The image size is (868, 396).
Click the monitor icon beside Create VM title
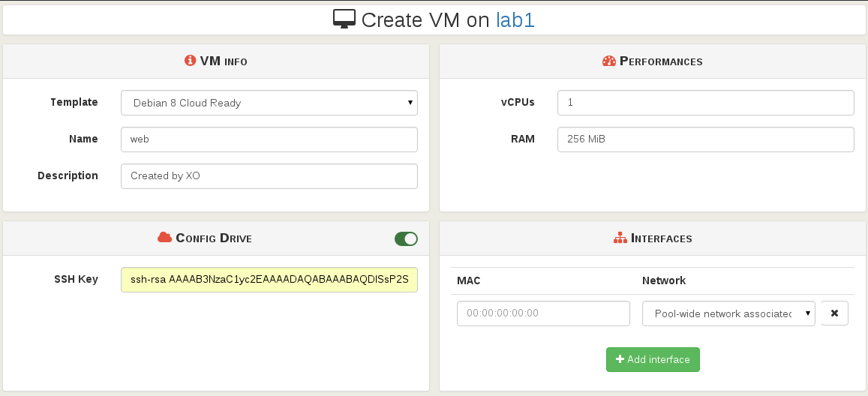click(x=344, y=19)
